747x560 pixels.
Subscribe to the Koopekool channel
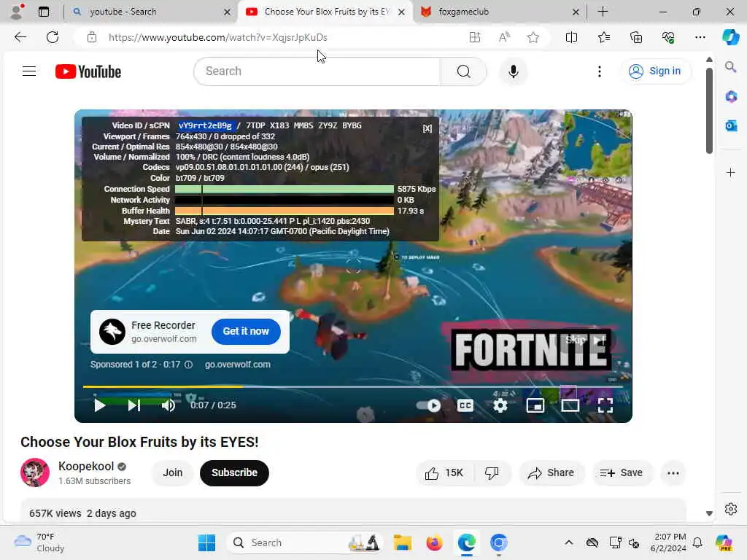(x=234, y=472)
